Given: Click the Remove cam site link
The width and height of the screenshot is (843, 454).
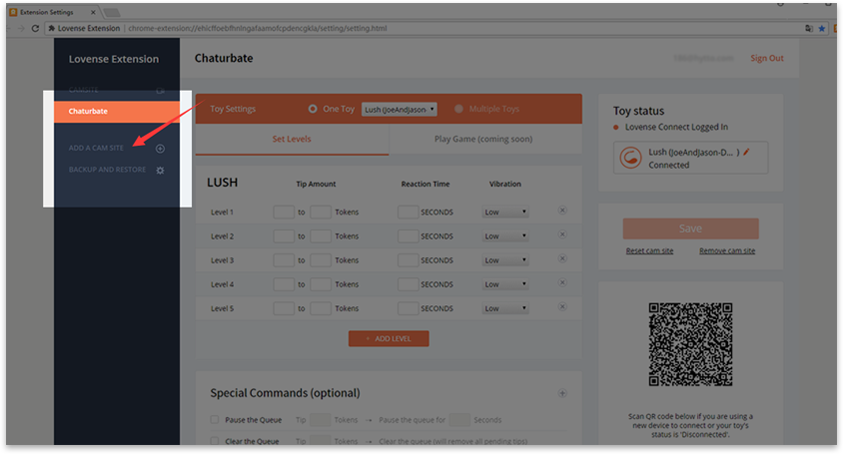Looking at the screenshot, I should click(726, 251).
